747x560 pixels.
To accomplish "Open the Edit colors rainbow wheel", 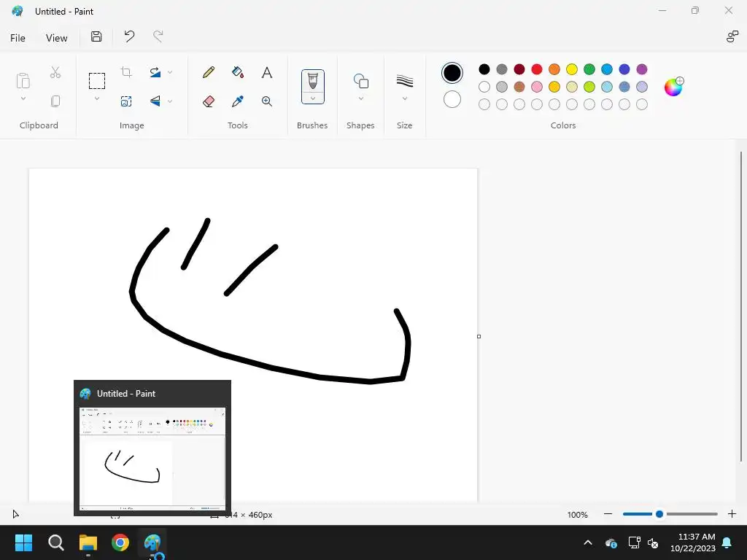I will click(673, 87).
